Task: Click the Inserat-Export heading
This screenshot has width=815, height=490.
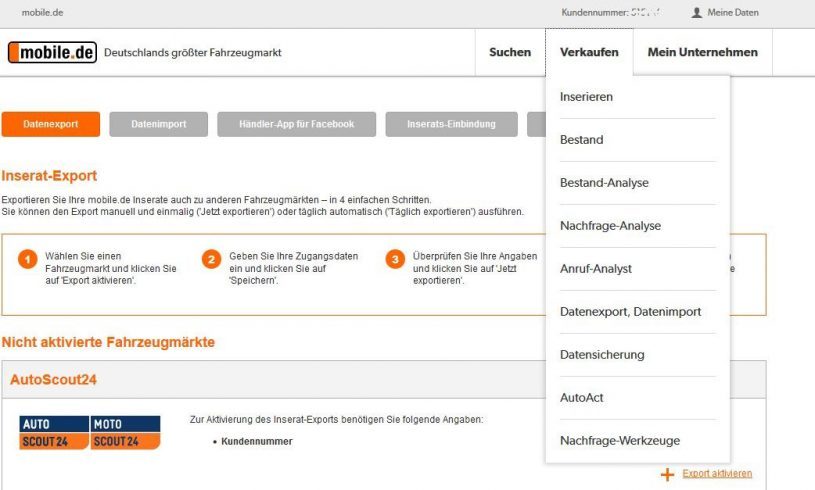Action: click(x=49, y=176)
